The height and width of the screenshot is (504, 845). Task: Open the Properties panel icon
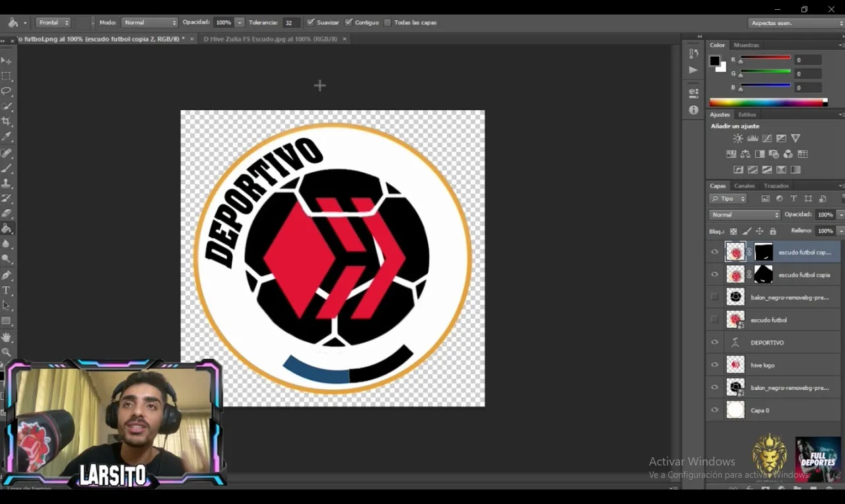[693, 93]
